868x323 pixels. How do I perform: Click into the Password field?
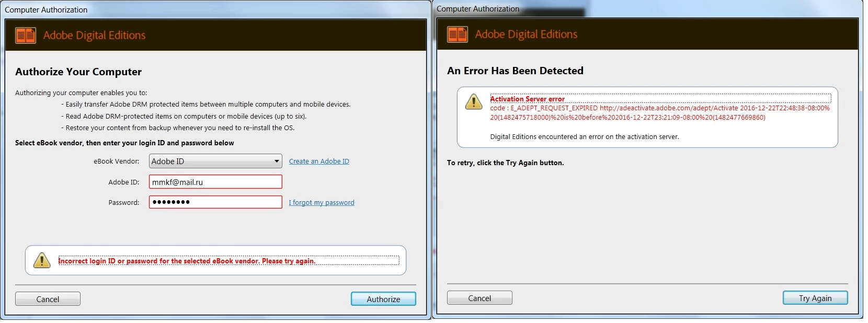pos(215,202)
